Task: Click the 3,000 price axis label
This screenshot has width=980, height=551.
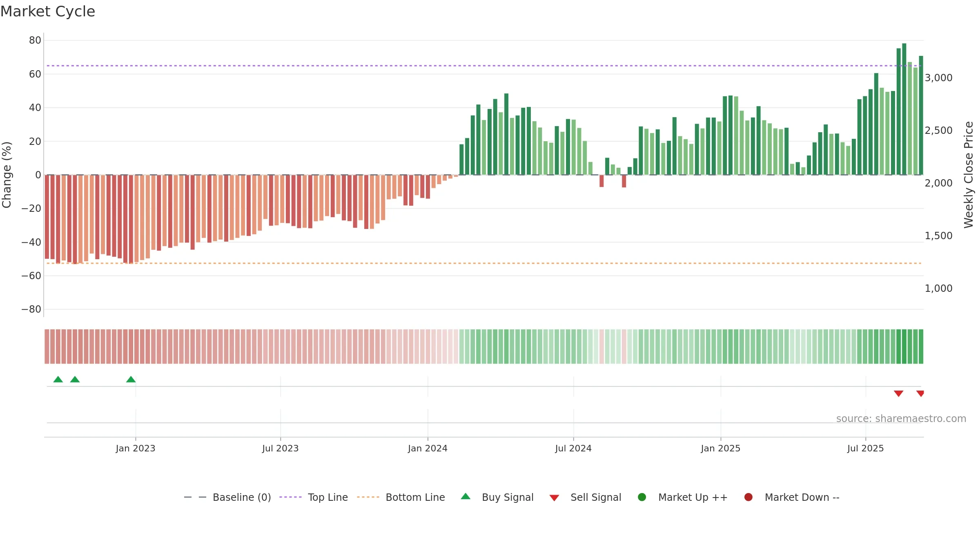Action: pos(938,78)
